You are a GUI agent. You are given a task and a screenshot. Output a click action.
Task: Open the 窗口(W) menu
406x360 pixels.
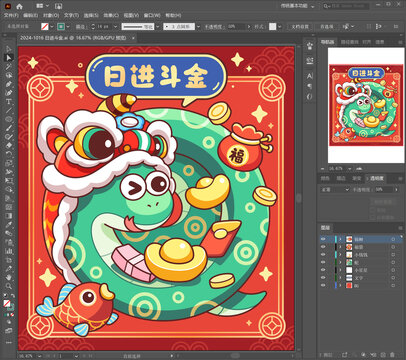coord(152,15)
